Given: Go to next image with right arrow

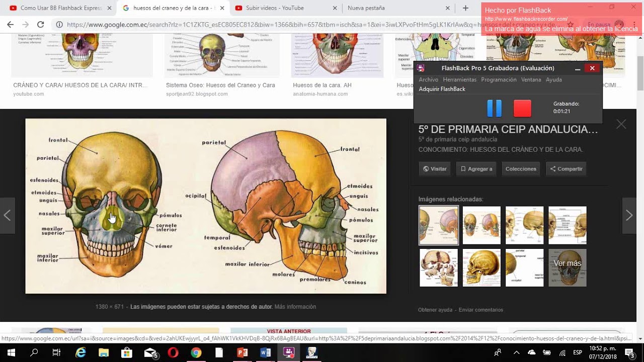Looking at the screenshot, I should 629,216.
